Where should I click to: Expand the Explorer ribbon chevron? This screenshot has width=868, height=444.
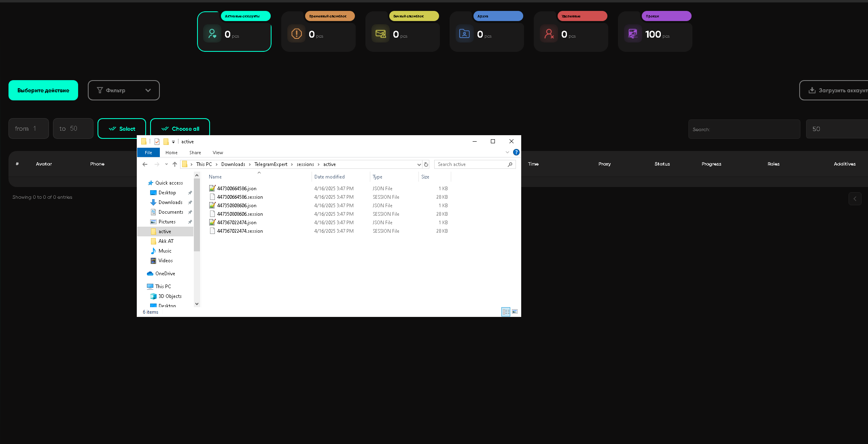point(507,152)
